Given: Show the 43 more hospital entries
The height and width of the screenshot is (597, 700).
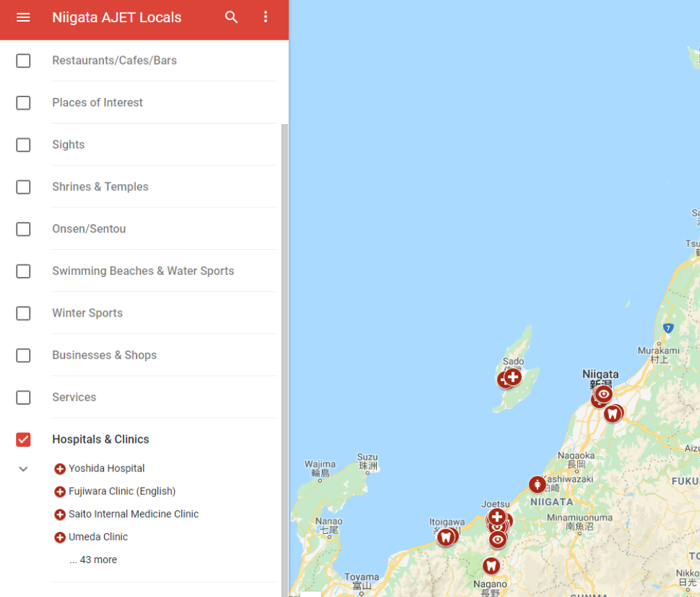Looking at the screenshot, I should [x=93, y=560].
